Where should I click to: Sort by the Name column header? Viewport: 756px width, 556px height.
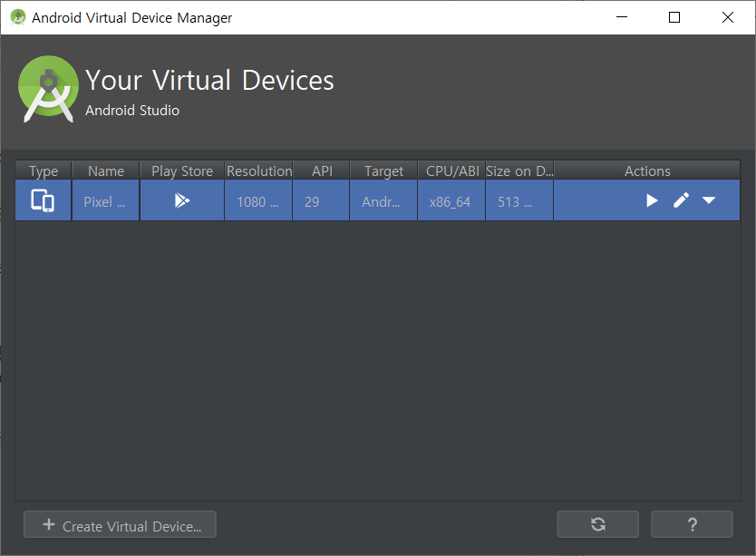click(x=106, y=171)
